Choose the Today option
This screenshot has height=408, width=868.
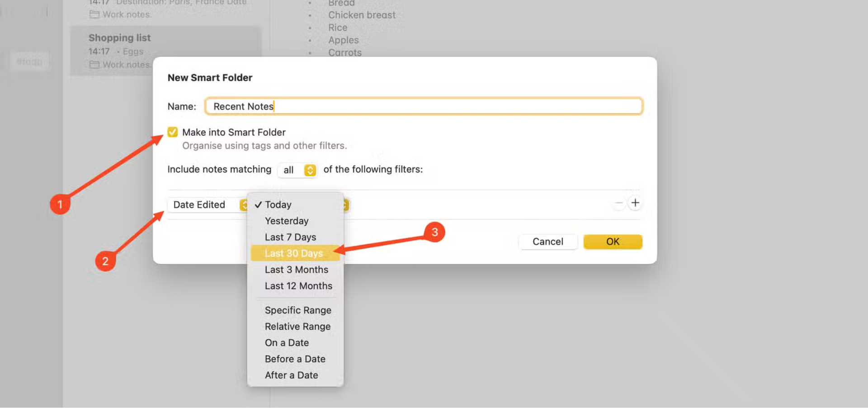tap(278, 205)
